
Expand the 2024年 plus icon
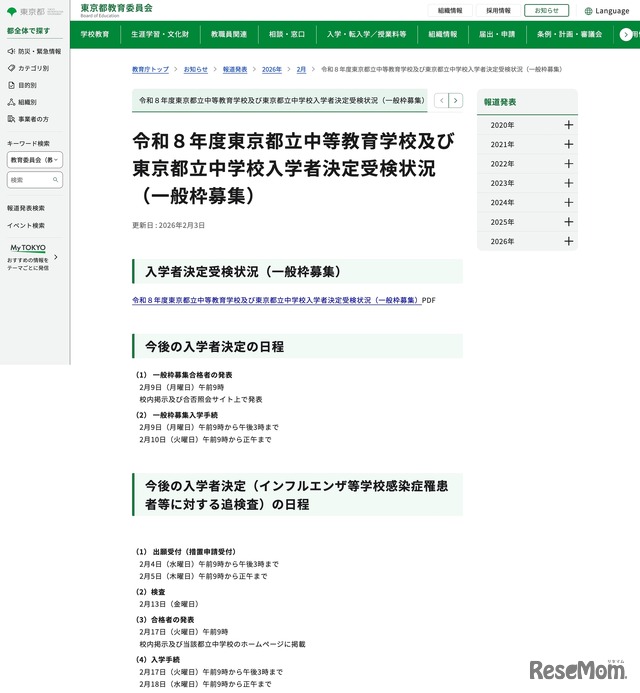tap(569, 202)
